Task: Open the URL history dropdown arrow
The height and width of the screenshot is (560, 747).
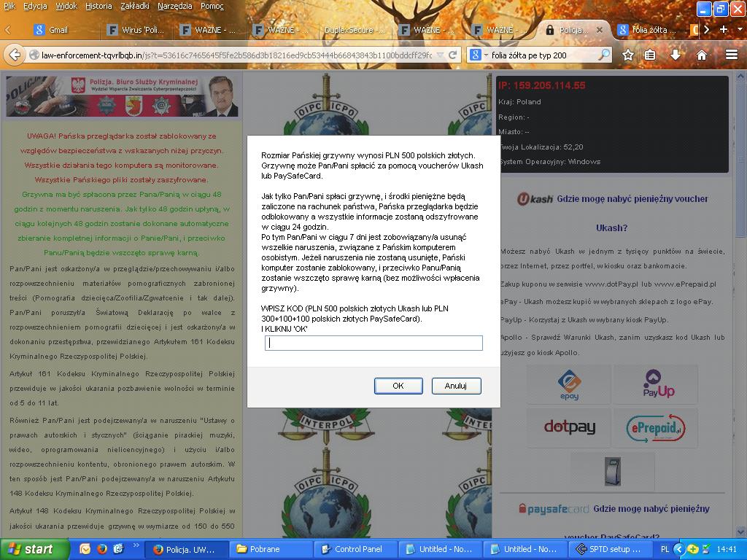Action: coord(440,55)
